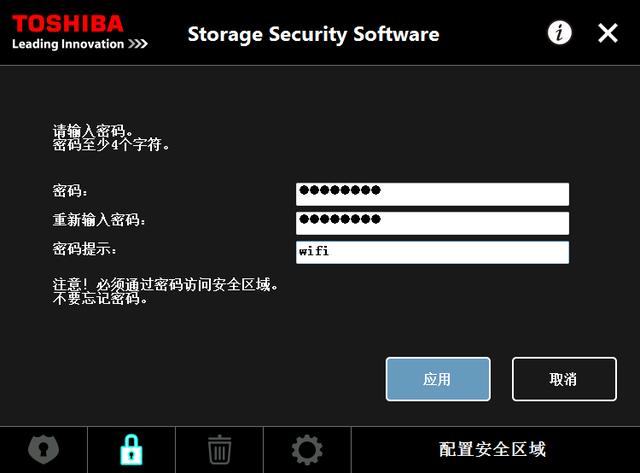Open the padlock tab in the bottom bar

click(131, 450)
